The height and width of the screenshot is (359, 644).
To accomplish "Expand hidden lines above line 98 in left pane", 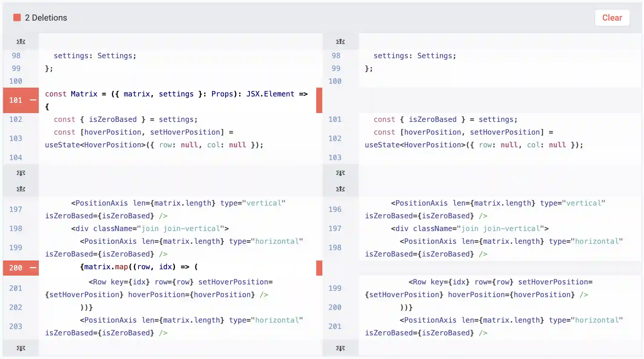I will (x=20, y=42).
